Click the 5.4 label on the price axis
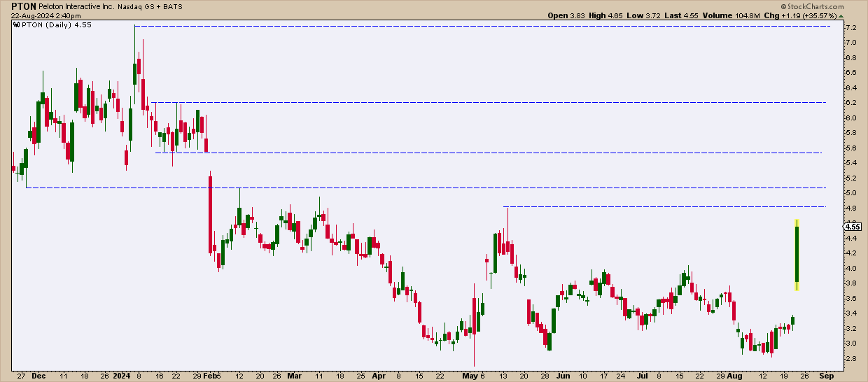 850,163
